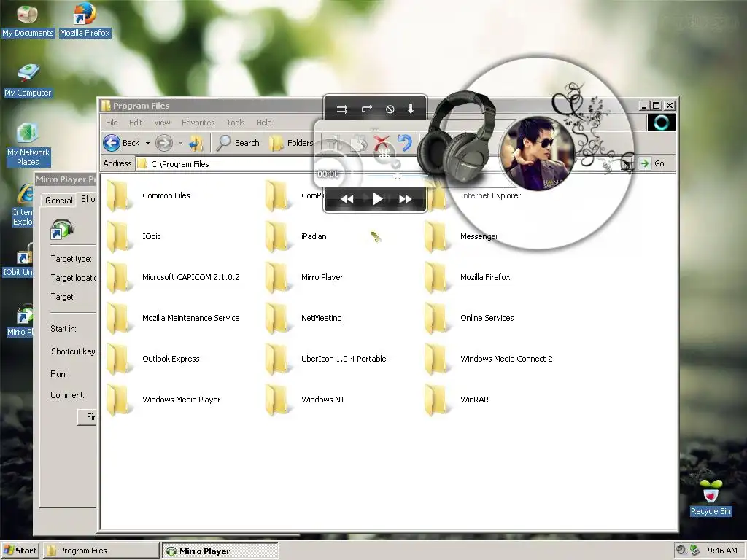
Task: Click the 9:46 AM taskbar clock
Action: (722, 551)
